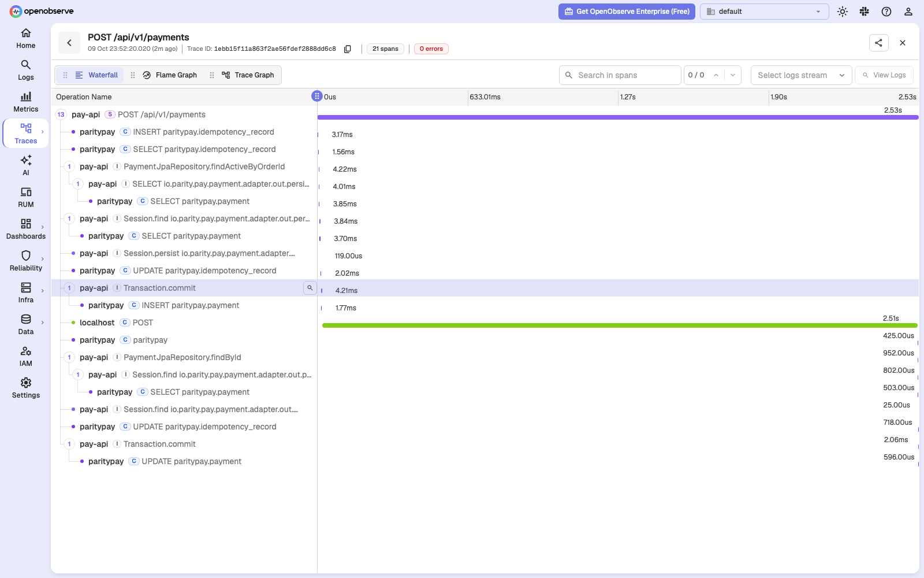Open the Home page in sidebar
The height and width of the screenshot is (578, 924).
tap(25, 39)
